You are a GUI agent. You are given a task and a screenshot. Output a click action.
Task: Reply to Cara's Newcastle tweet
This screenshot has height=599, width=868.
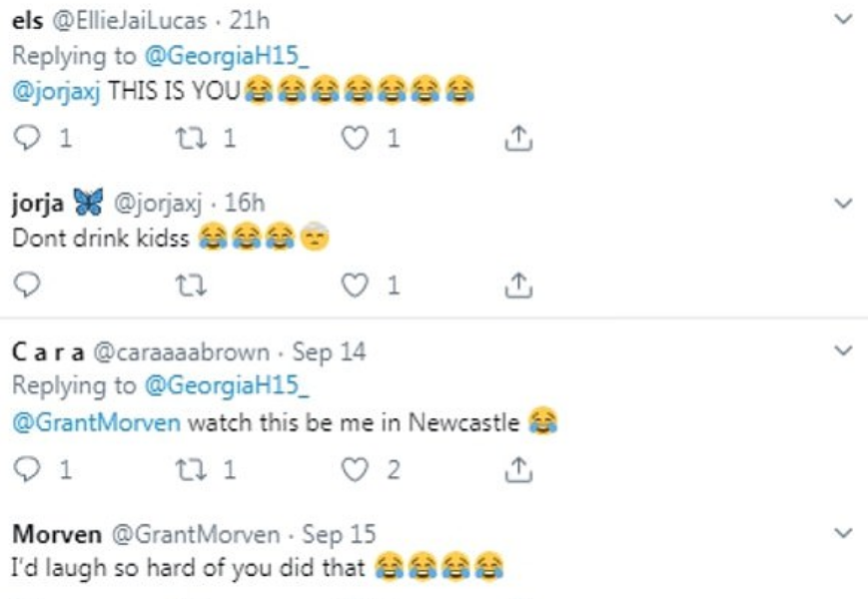pos(30,469)
